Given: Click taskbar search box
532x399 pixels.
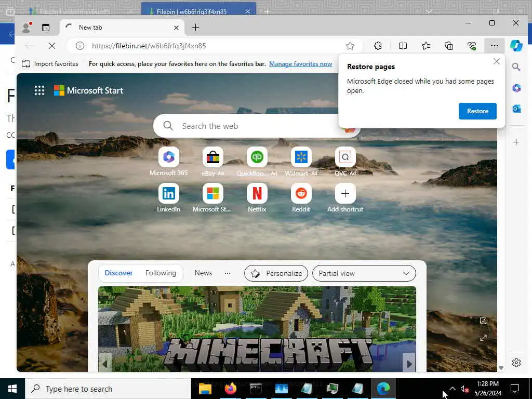Looking at the screenshot, I should pos(109,389).
